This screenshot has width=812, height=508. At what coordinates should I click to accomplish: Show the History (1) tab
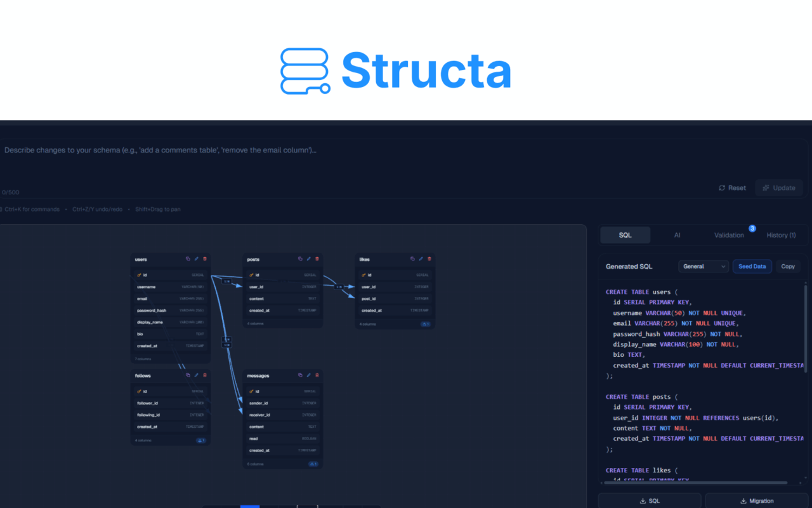781,235
